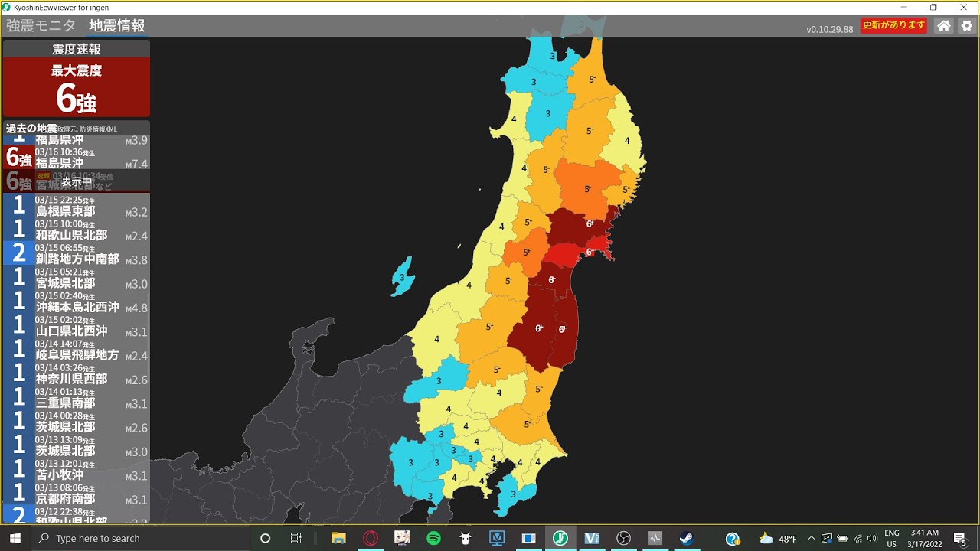
Task: Open the settings gear icon
Action: [x=967, y=26]
